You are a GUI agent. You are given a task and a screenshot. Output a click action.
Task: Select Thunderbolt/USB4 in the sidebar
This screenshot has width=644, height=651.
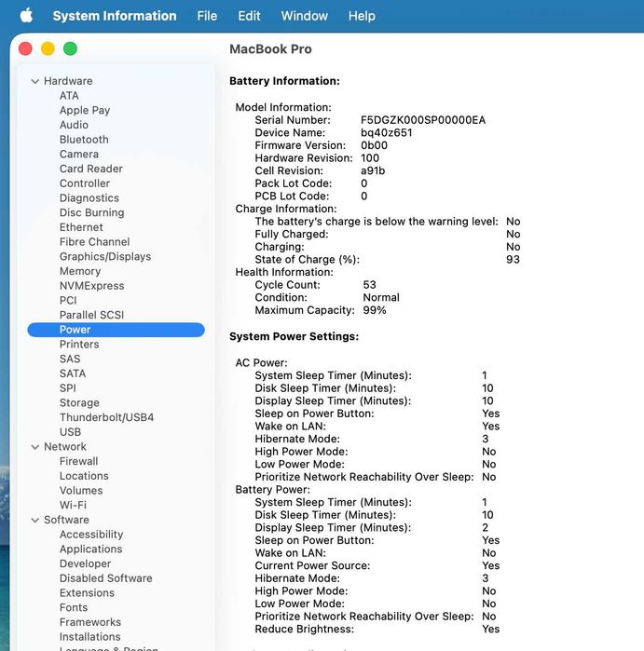pyautogui.click(x=107, y=417)
